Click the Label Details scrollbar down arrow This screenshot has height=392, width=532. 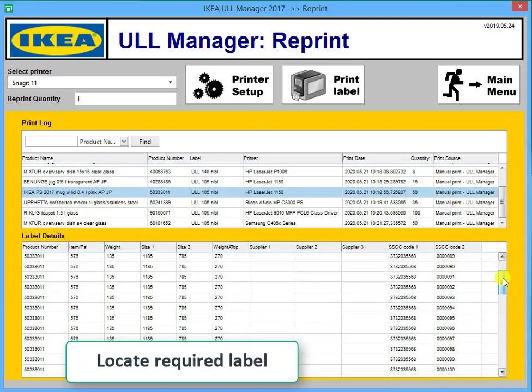[502, 372]
